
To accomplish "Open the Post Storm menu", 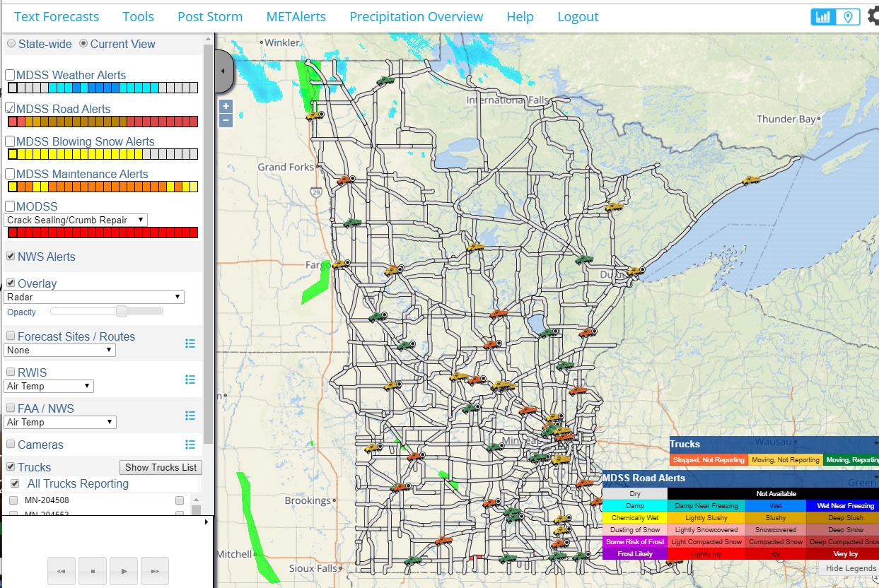I will (x=210, y=17).
